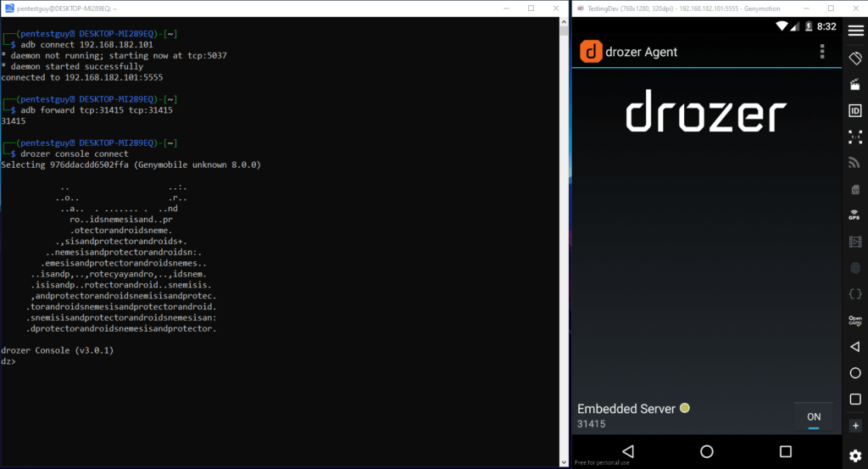868x469 pixels.
Task: Open the Genymotion hamburger menu
Action: pos(855,31)
